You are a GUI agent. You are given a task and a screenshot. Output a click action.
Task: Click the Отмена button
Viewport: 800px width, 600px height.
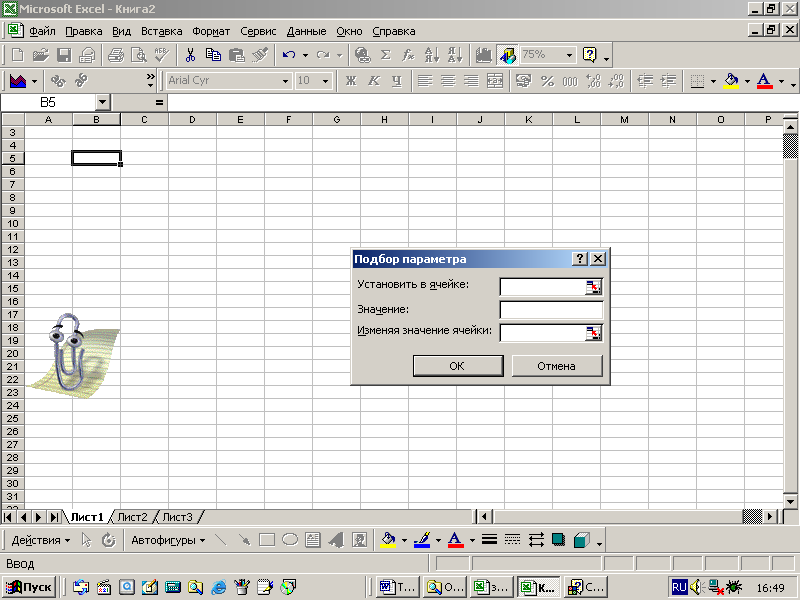[x=556, y=366]
